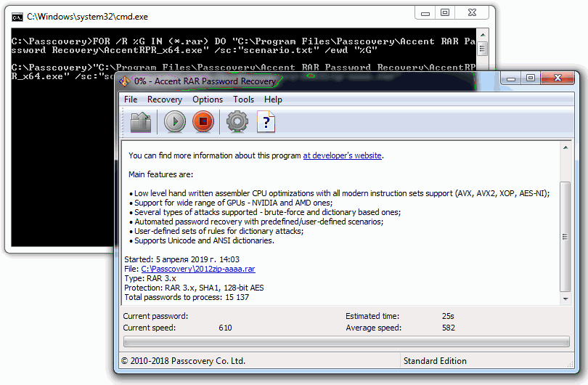
Task: Click the FOR /R command line in cmd.exe
Action: pos(243,46)
